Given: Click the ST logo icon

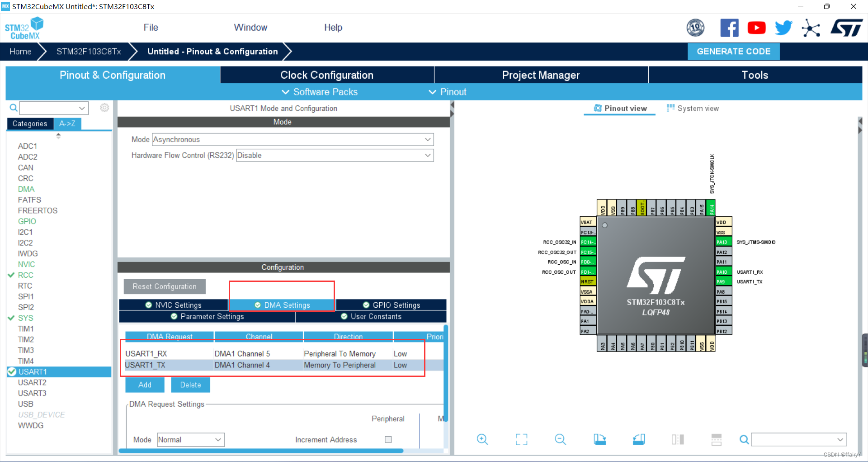Looking at the screenshot, I should click(846, 28).
